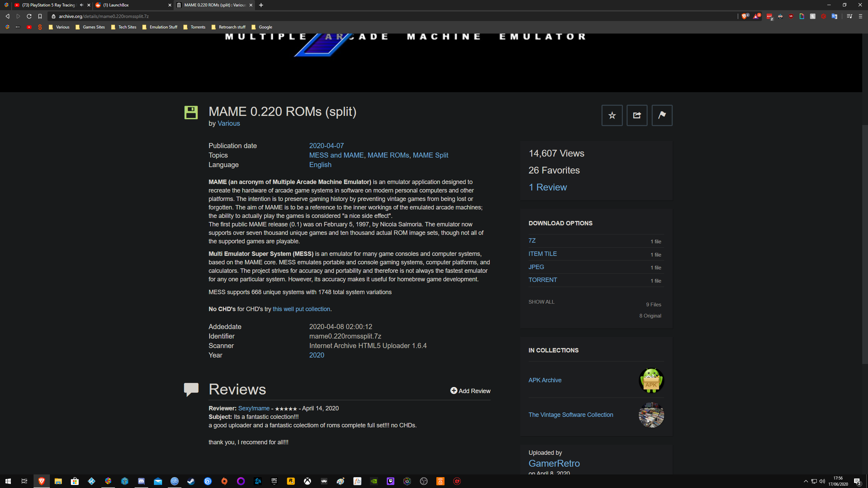Open the Various bookmarks folder
Screen dimensions: 868x488
[59, 27]
